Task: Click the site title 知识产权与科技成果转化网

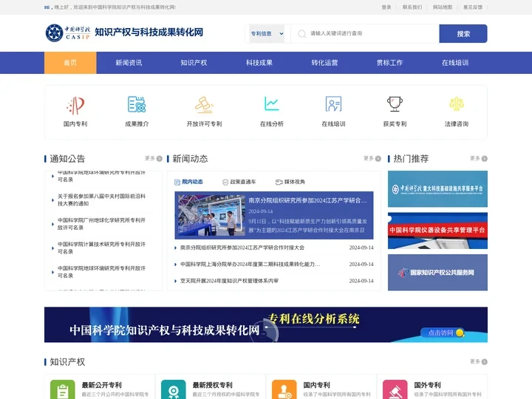Action: (149, 33)
